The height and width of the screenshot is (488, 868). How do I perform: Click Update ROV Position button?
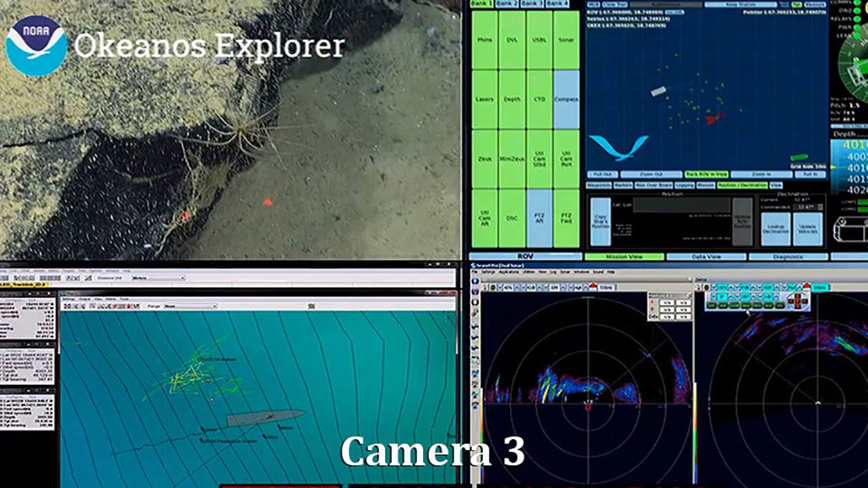pyautogui.click(x=743, y=222)
